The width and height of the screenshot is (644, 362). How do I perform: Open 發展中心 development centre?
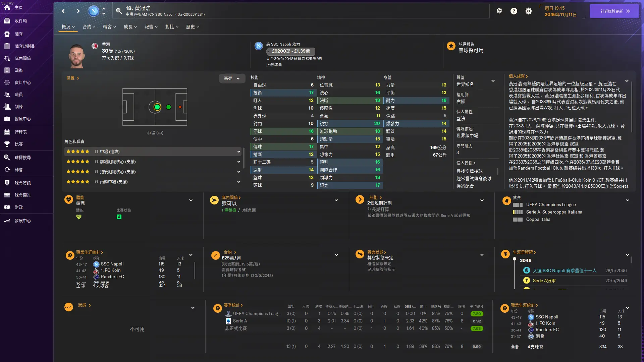tap(22, 221)
